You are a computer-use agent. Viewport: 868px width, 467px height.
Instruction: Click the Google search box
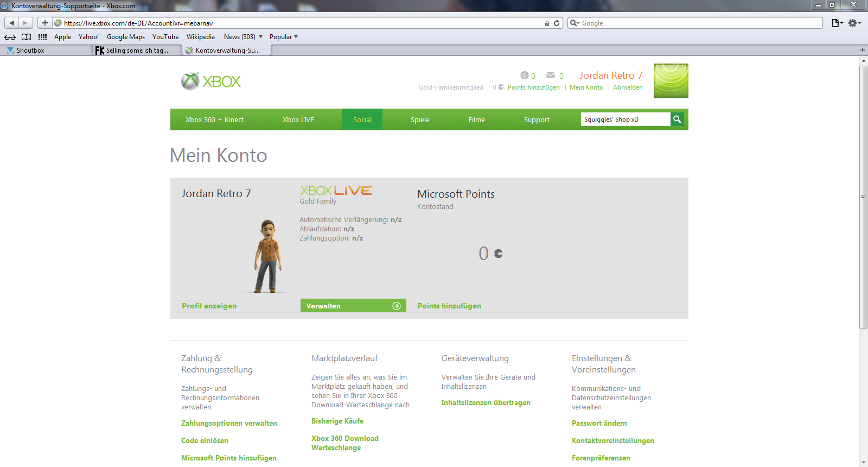695,23
